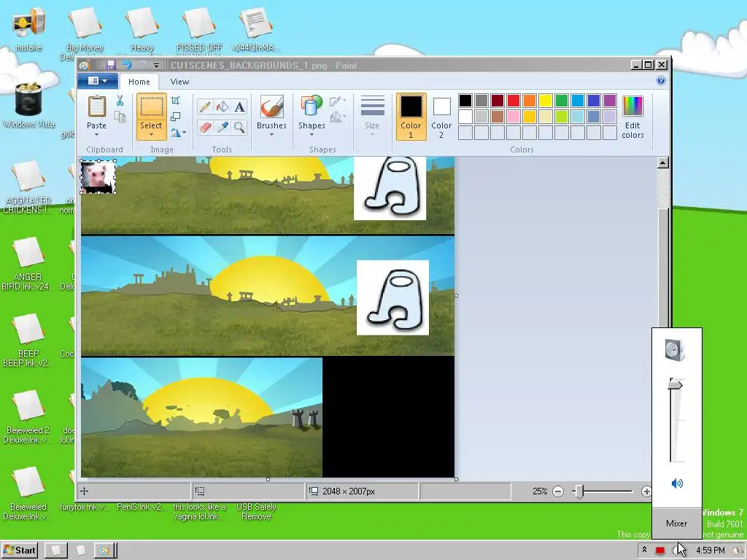Screen dimensions: 747x560
Task: Select the Eraser tool
Action: tap(205, 128)
